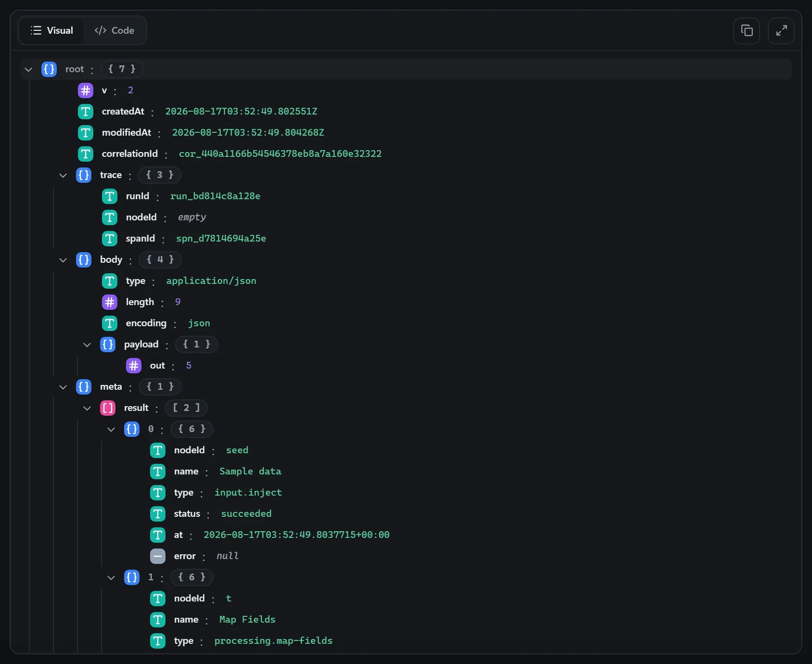Image resolution: width=812 pixels, height=664 pixels.
Task: Click the trace count badge { 3 }
Action: coord(160,175)
